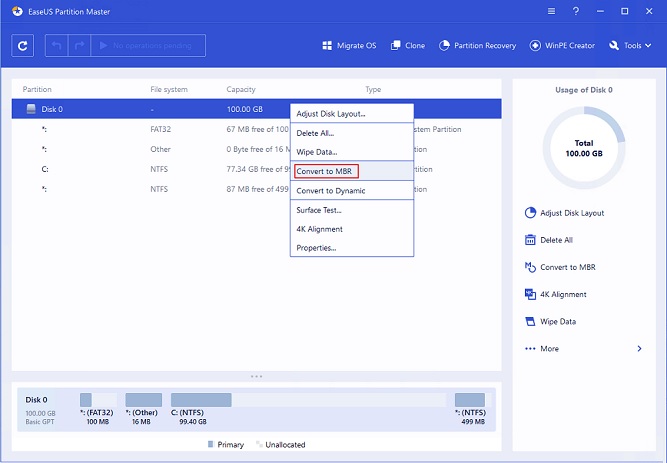
Task: Click the three dots More icon
Action: click(x=530, y=349)
